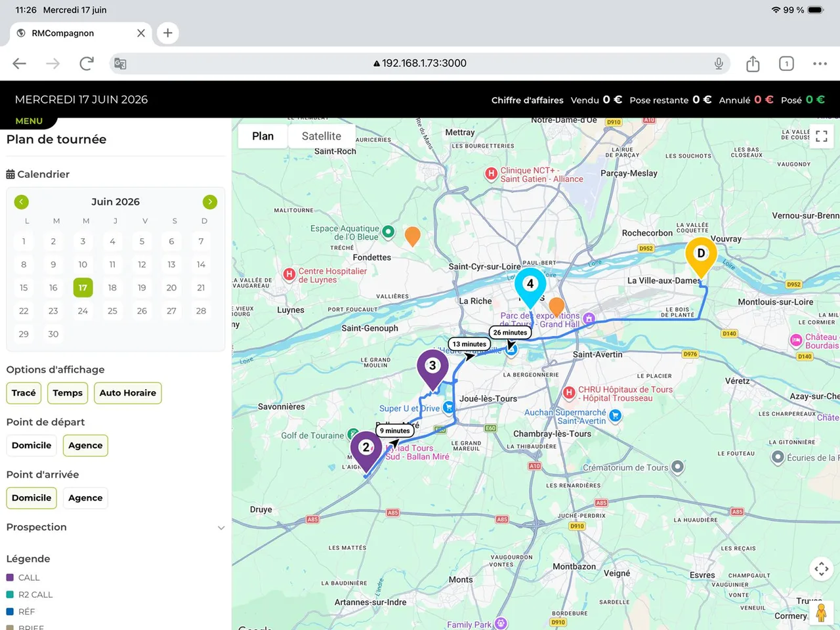Click the Juin 2026 month title
Image resolution: width=840 pixels, height=630 pixels.
point(115,201)
